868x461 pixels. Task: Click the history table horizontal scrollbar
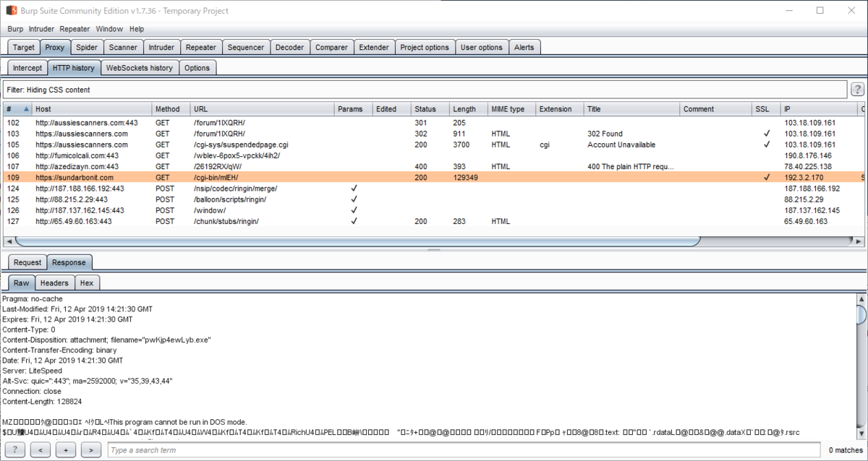click(357, 241)
